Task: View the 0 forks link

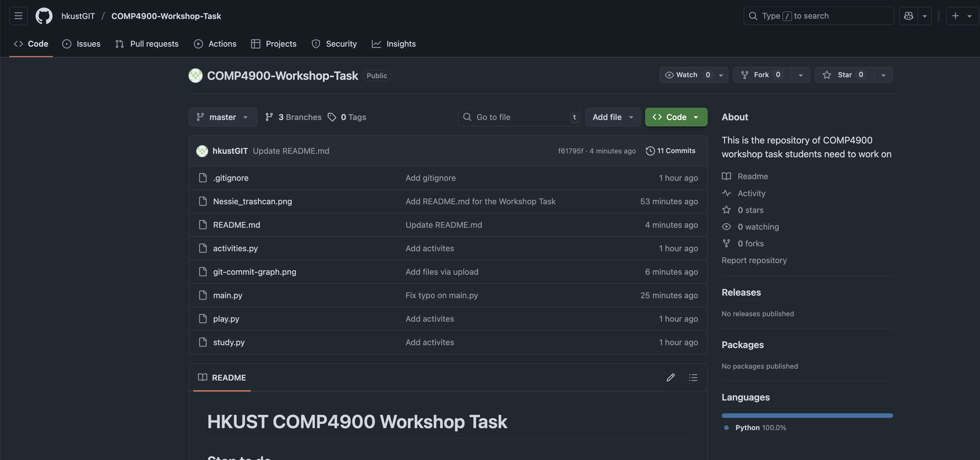Action: click(x=743, y=243)
